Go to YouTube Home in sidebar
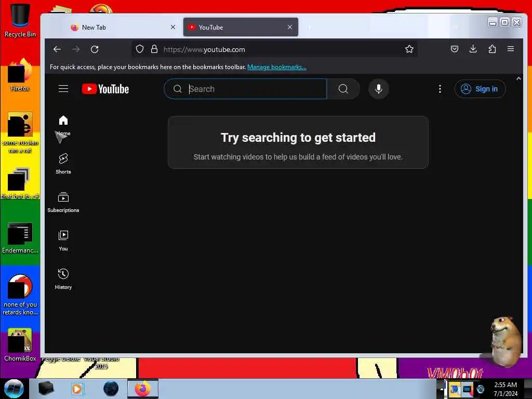The width and height of the screenshot is (532, 399). tap(63, 126)
